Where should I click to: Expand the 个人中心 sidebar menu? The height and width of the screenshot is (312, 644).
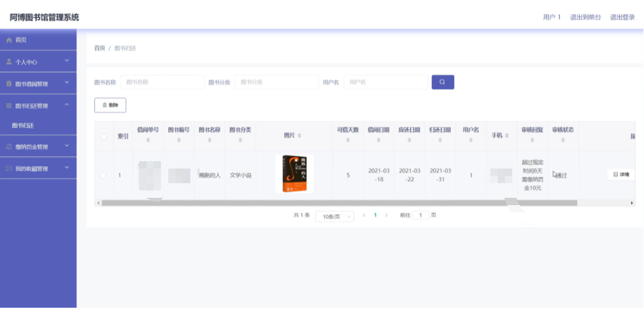point(38,62)
